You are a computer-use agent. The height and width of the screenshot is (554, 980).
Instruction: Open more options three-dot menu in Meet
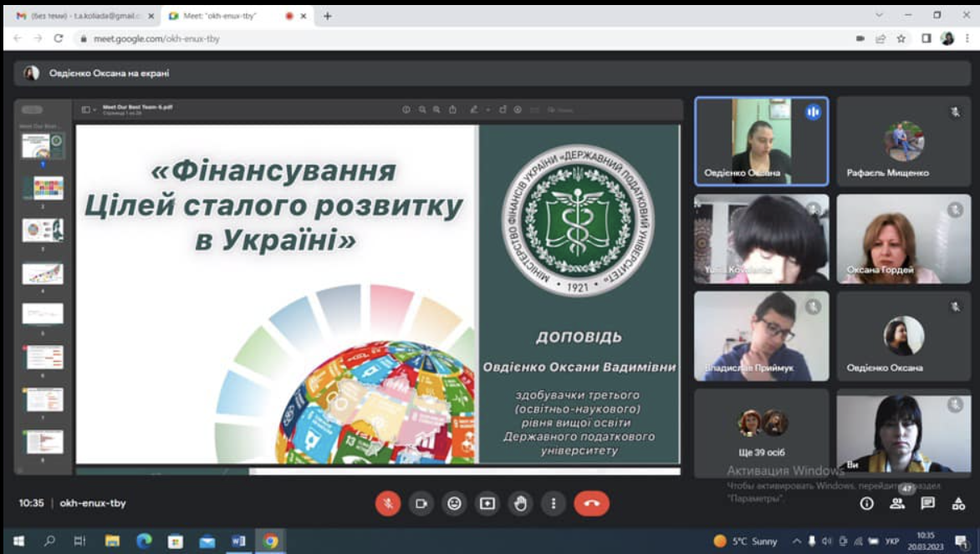553,503
